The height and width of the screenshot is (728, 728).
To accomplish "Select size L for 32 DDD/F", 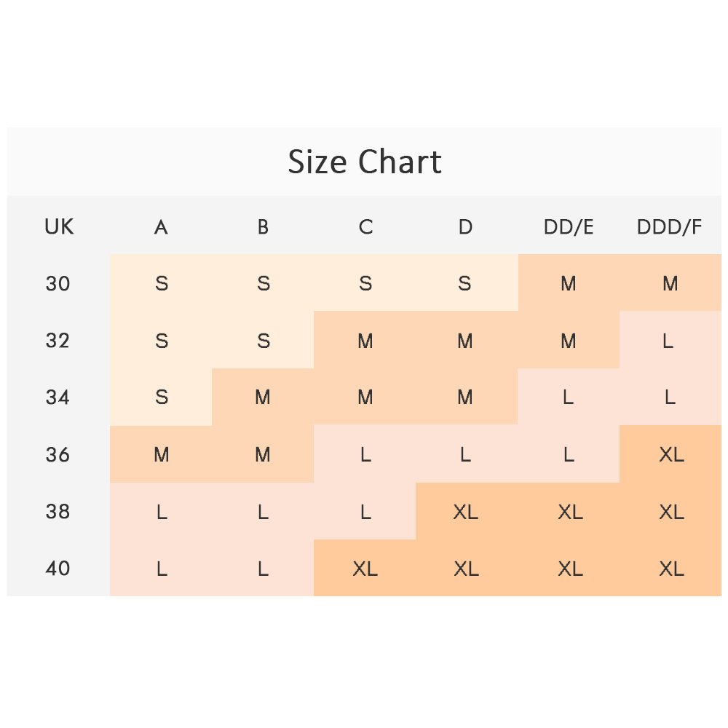I will click(x=668, y=340).
